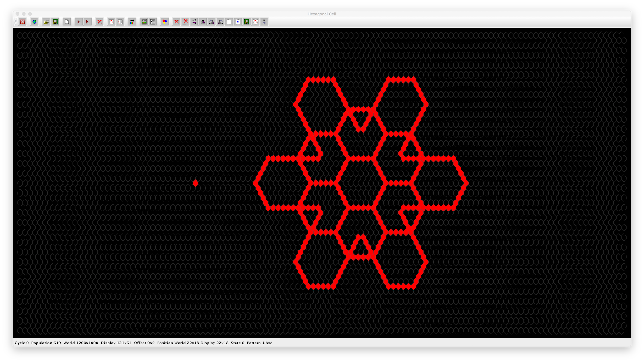Click the globe world icon
Viewport: 644px width, 362px height.
click(x=34, y=22)
